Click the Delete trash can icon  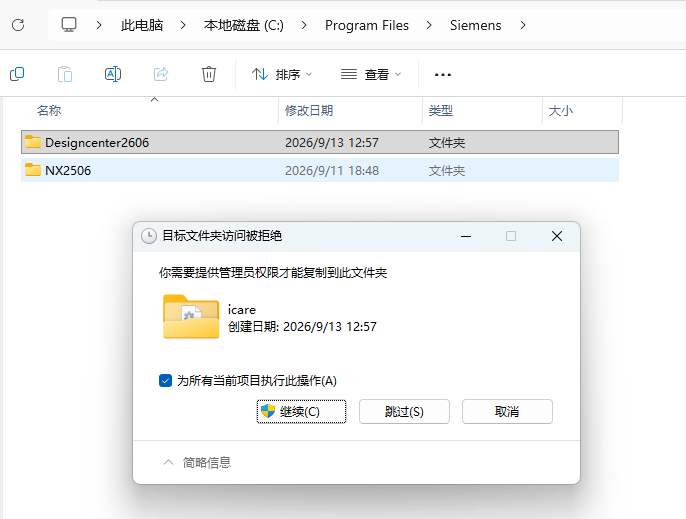tap(209, 74)
